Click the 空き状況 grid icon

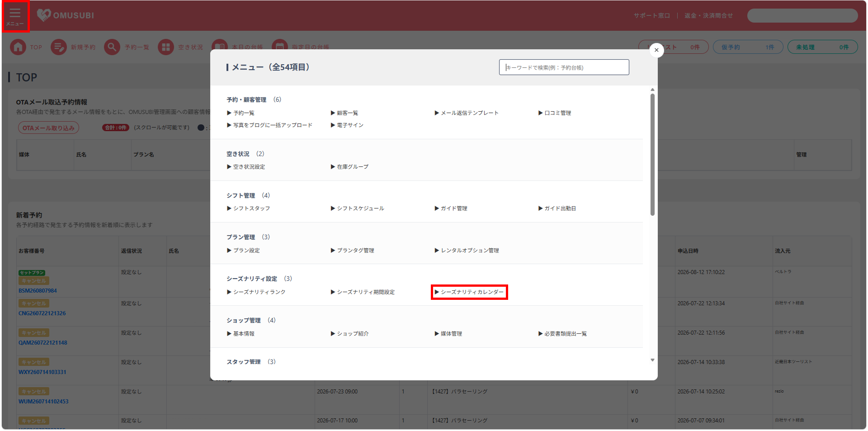[165, 47]
